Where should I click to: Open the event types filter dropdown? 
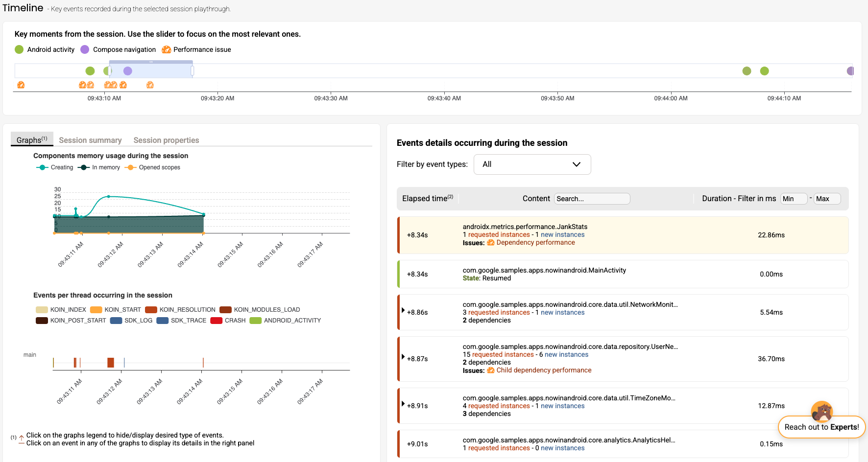[x=532, y=164]
